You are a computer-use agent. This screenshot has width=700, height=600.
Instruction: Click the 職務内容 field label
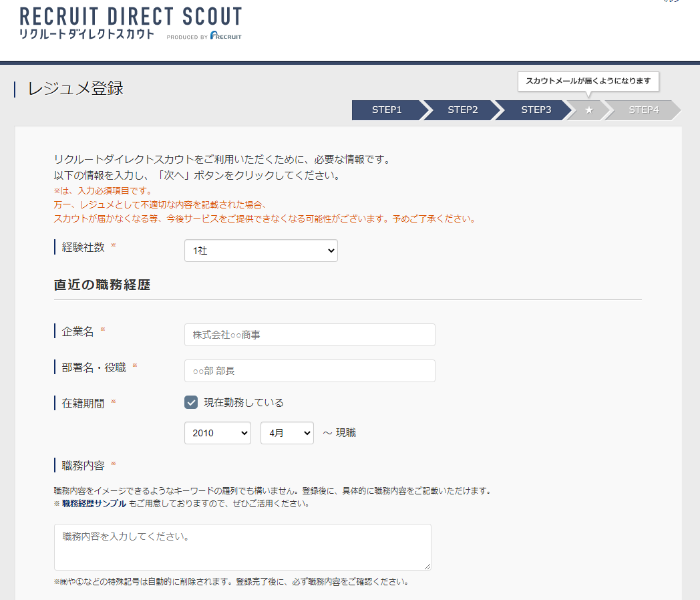[83, 466]
